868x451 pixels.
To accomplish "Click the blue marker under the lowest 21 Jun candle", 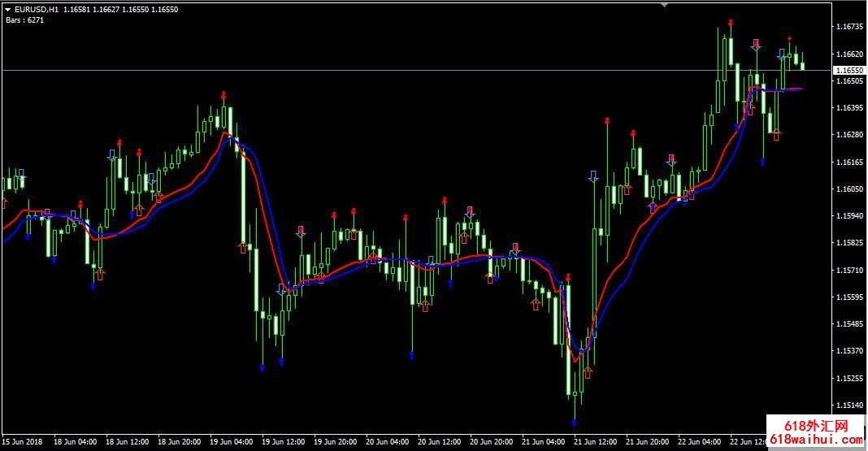I will (x=574, y=422).
